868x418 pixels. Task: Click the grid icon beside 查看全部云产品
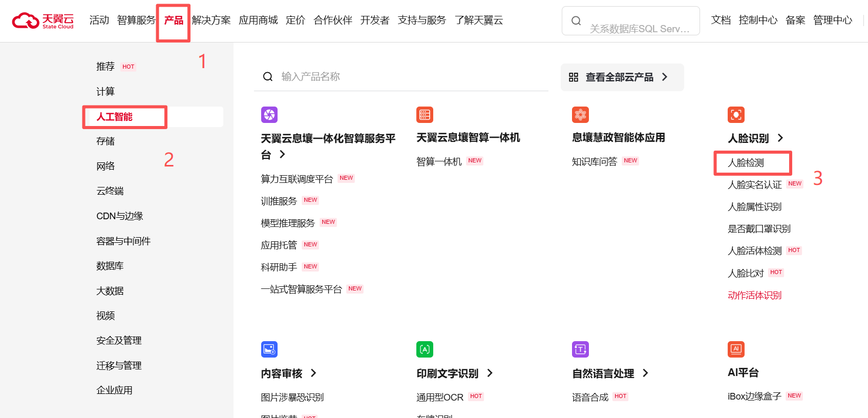coord(574,77)
